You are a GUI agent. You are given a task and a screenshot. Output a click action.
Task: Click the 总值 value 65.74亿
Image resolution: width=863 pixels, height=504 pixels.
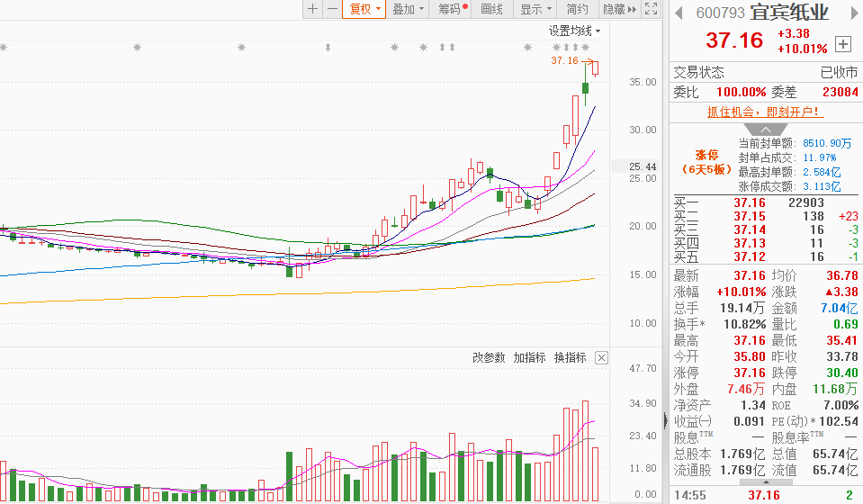pyautogui.click(x=835, y=454)
